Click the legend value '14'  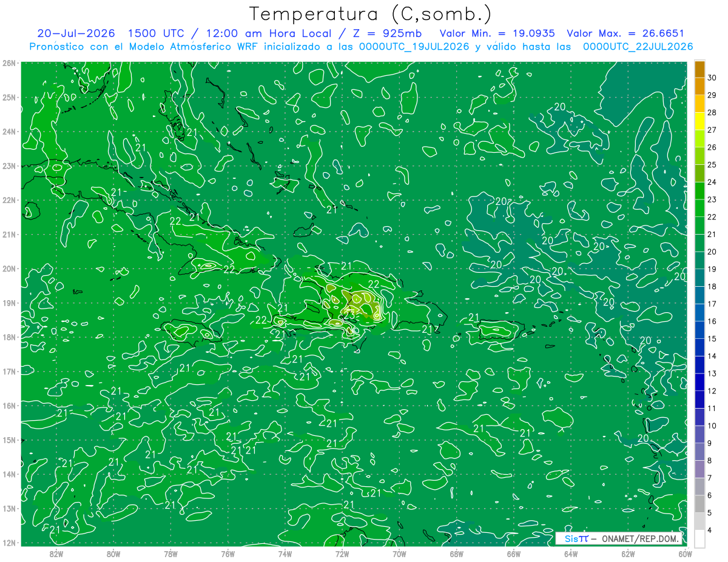712,356
